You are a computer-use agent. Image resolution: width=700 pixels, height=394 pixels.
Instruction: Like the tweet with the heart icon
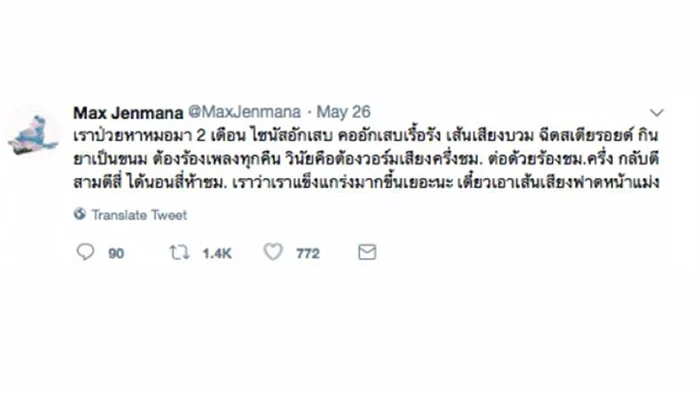click(273, 252)
